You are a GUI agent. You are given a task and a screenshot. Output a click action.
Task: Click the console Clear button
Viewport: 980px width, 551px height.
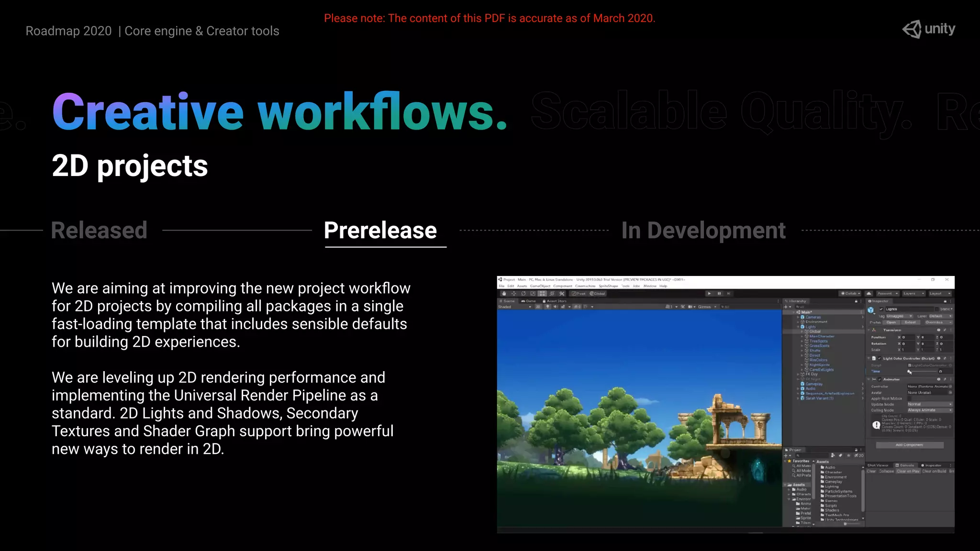[871, 472]
